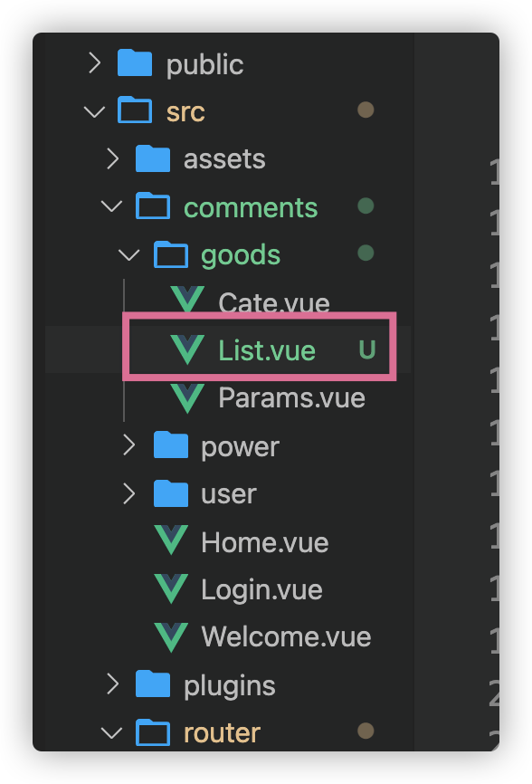This screenshot has width=532, height=784.
Task: Click the Vue icon beside Login.vue
Action: [171, 588]
